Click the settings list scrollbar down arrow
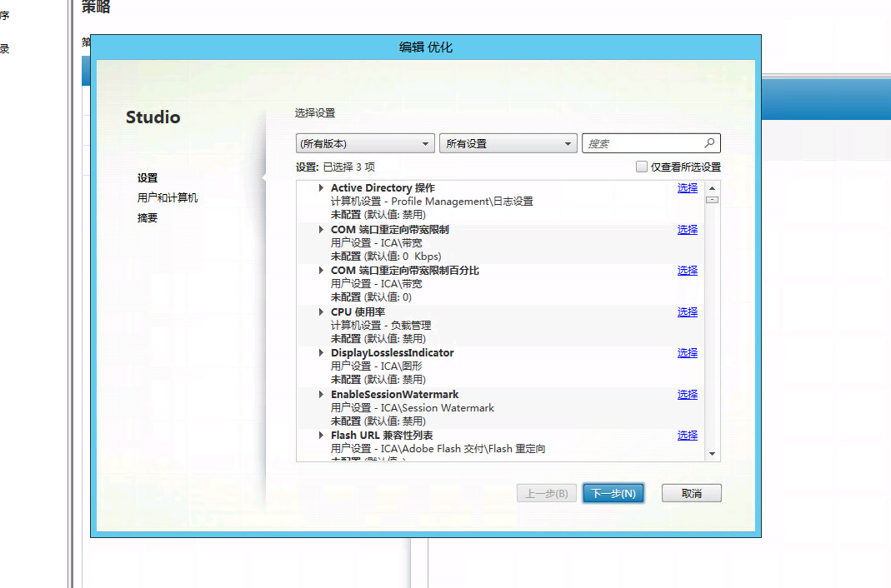The image size is (891, 588). [712, 454]
